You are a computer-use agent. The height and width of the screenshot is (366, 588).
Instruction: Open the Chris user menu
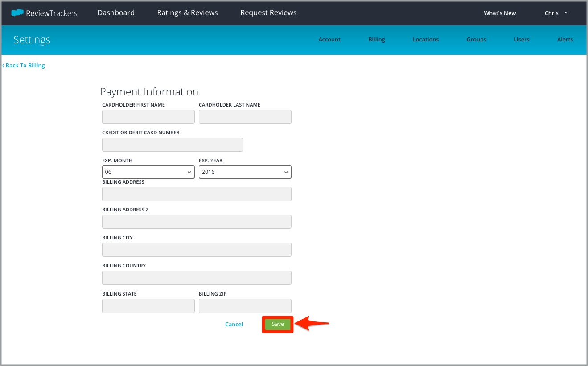(x=556, y=13)
